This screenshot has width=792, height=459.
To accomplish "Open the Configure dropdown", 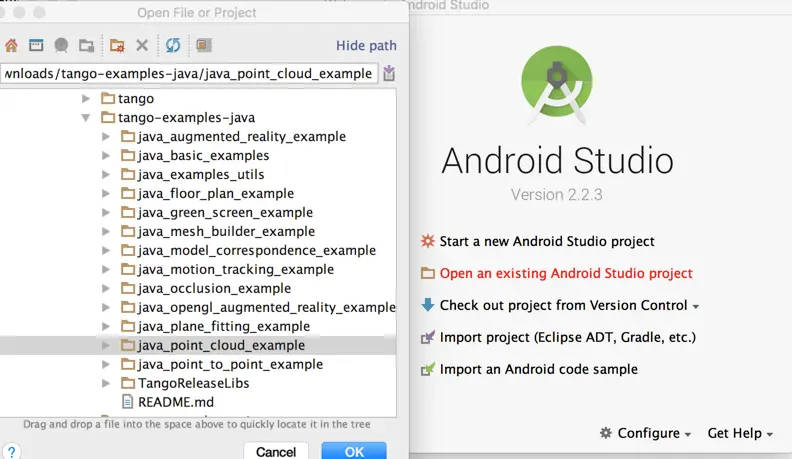I will [646, 433].
